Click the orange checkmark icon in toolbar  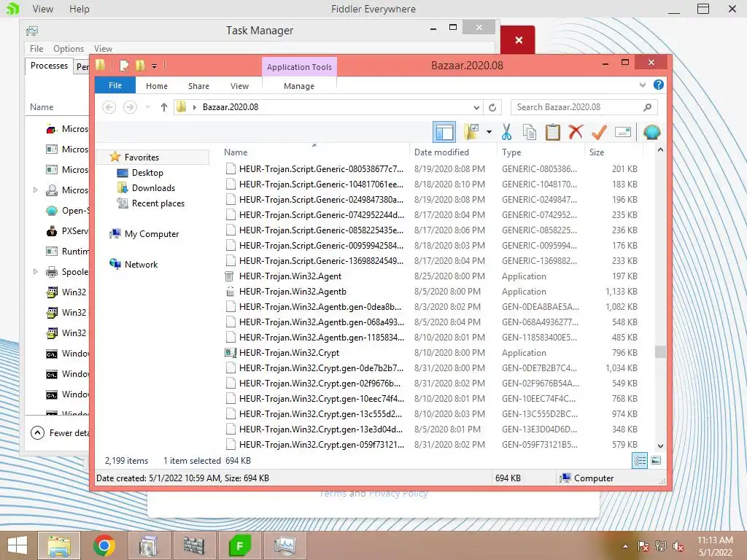pyautogui.click(x=599, y=132)
